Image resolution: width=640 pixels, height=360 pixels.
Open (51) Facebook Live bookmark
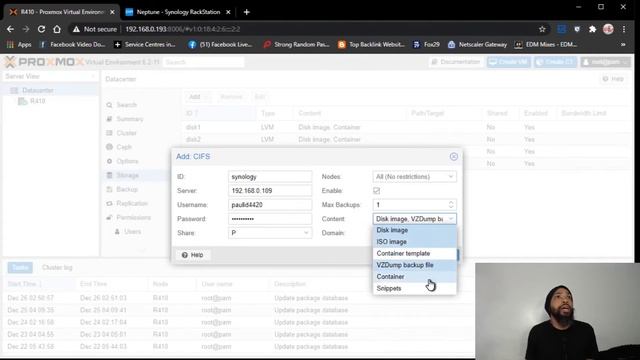220,44
